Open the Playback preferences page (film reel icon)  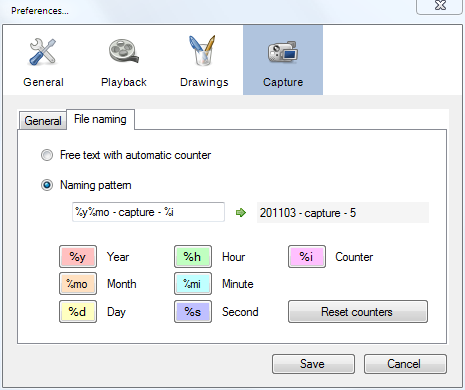(x=124, y=61)
